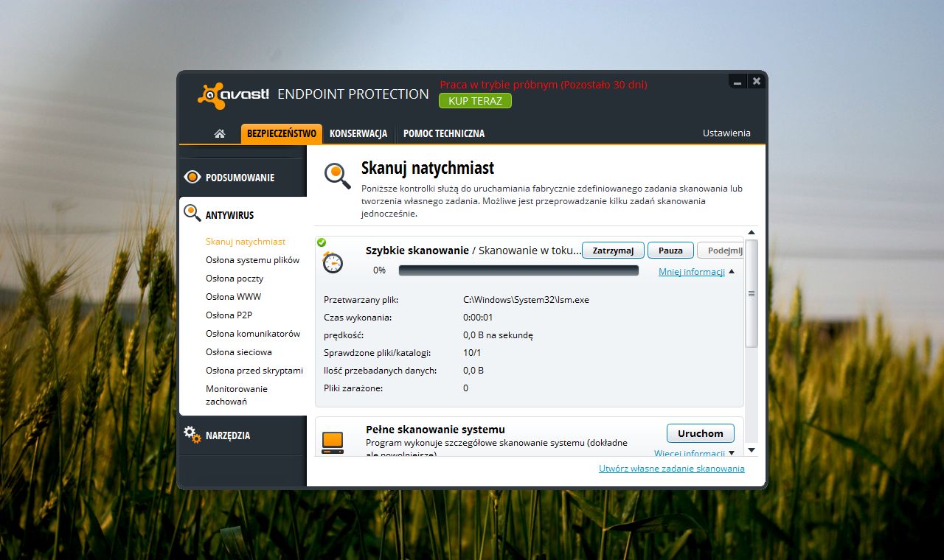
Task: Collapse details via Mniej informacji
Action: (692, 272)
